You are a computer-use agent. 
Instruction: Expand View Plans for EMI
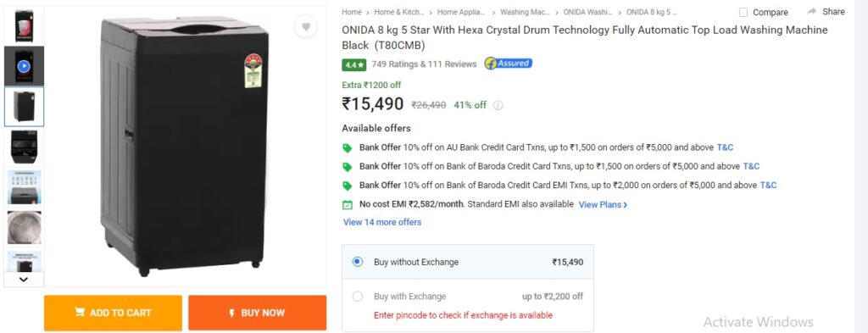603,205
